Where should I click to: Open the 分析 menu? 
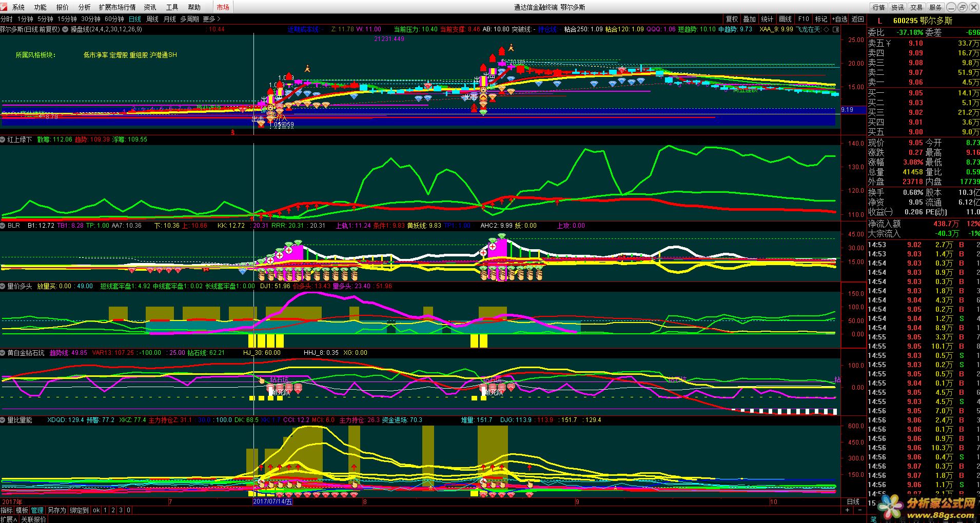click(x=84, y=7)
